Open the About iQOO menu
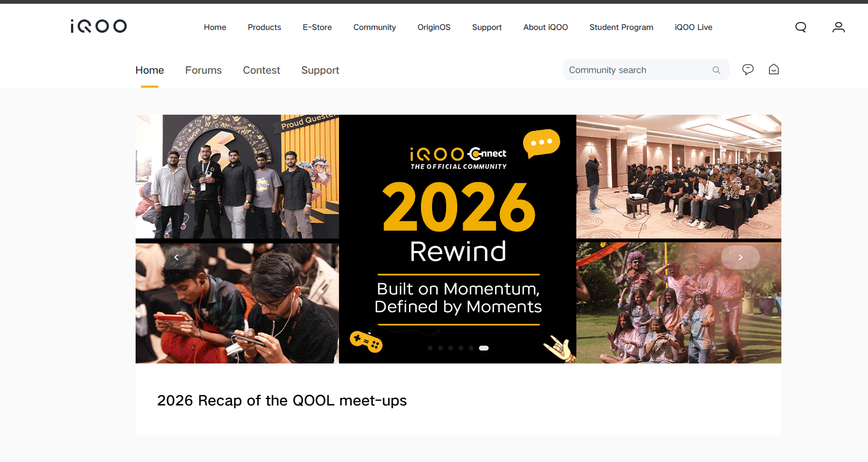868x462 pixels. click(546, 27)
